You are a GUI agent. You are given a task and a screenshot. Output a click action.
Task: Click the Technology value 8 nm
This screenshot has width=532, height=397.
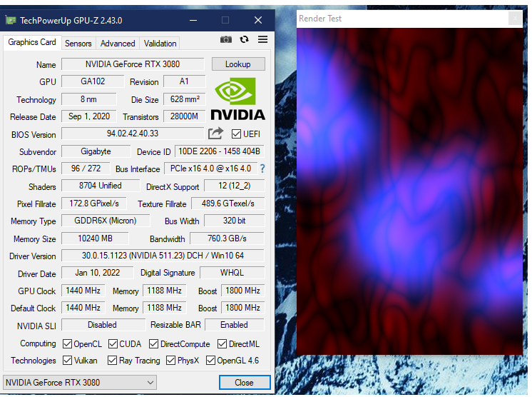click(89, 99)
